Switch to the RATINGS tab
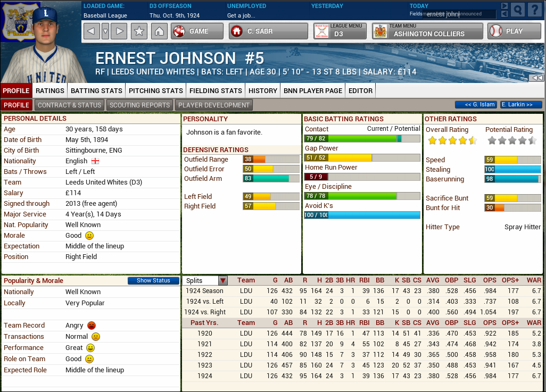The width and height of the screenshot is (546, 392). click(x=49, y=90)
